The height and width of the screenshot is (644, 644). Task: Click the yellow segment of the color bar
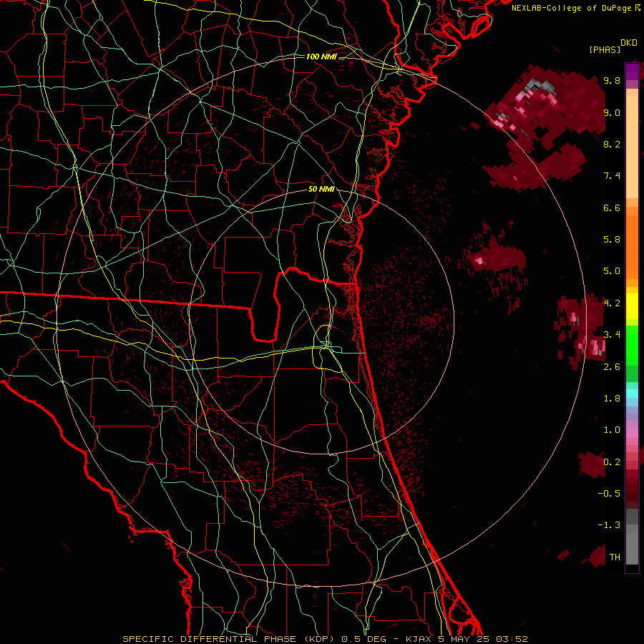pyautogui.click(x=632, y=306)
